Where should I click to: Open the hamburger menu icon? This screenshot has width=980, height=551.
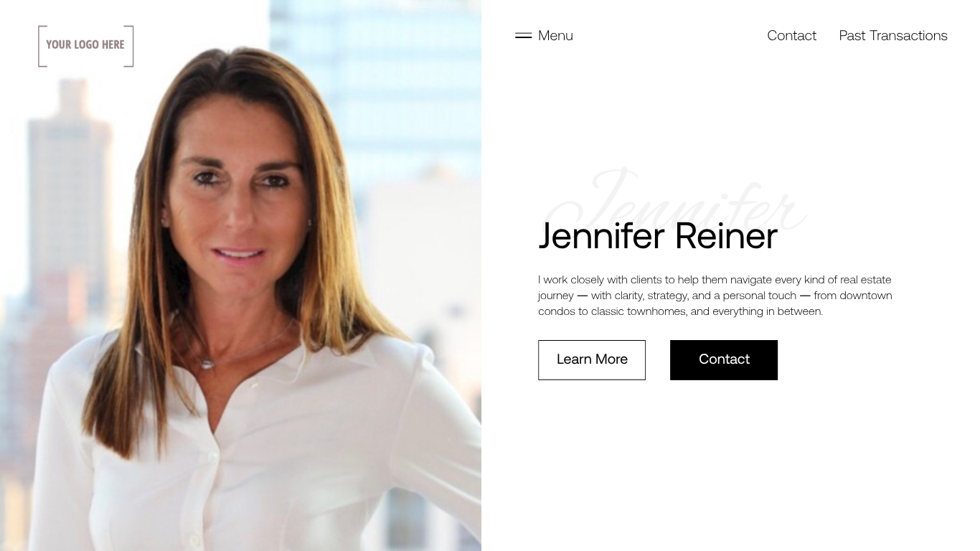click(523, 35)
